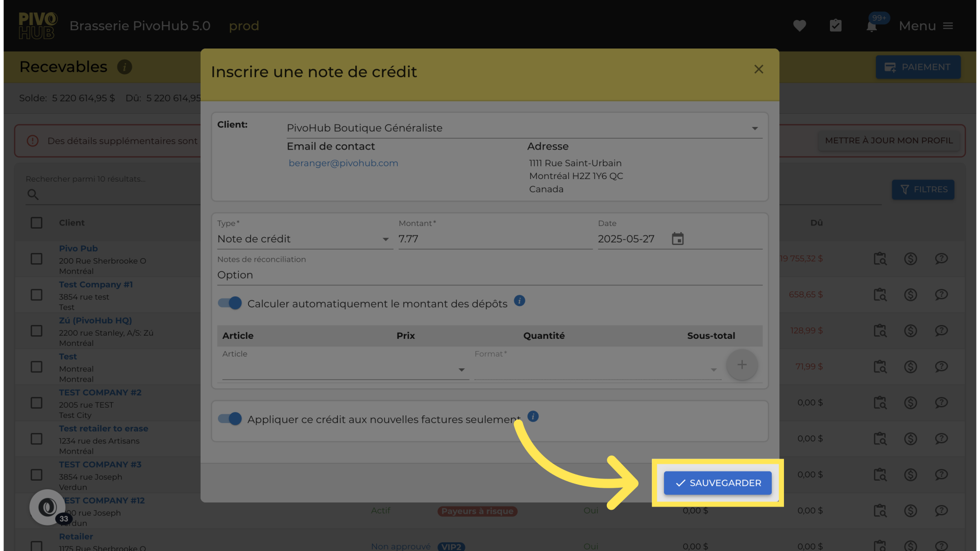The image size is (980, 551).
Task: Open the beranger@pivohub.com email link
Action: tap(343, 163)
